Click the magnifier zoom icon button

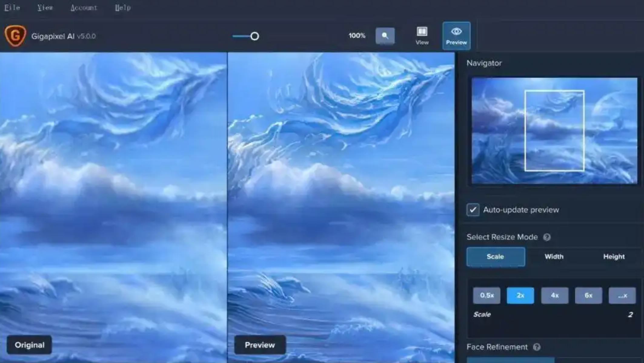coord(385,36)
